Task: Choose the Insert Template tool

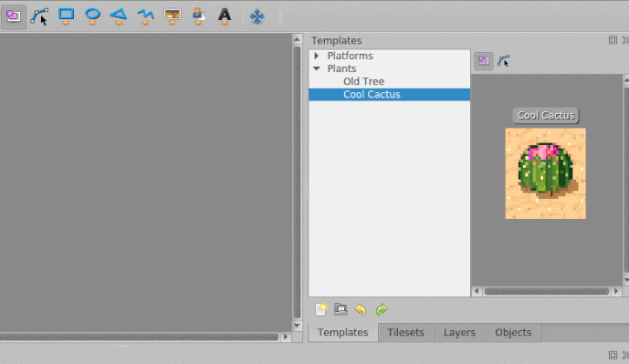Action: pyautogui.click(x=199, y=16)
